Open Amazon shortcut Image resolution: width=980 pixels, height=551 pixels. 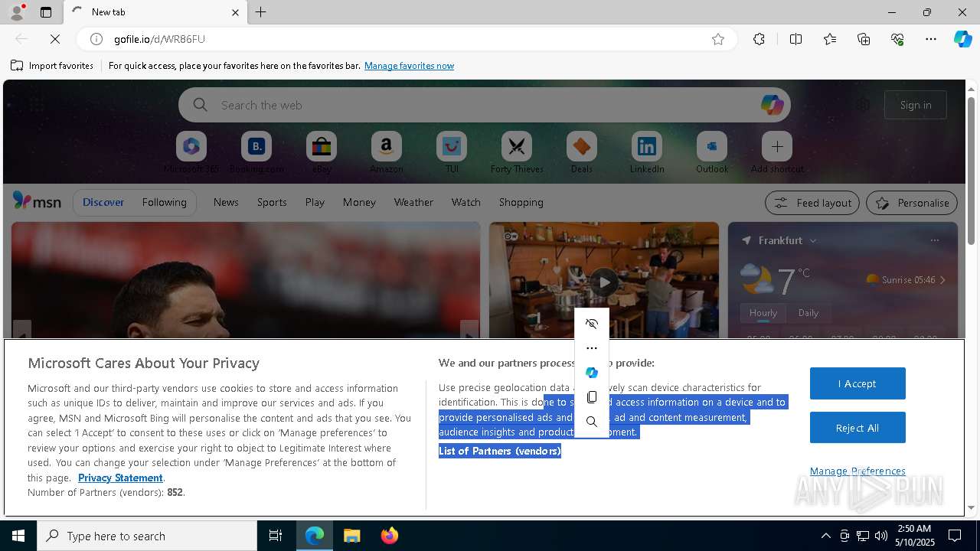pos(387,152)
